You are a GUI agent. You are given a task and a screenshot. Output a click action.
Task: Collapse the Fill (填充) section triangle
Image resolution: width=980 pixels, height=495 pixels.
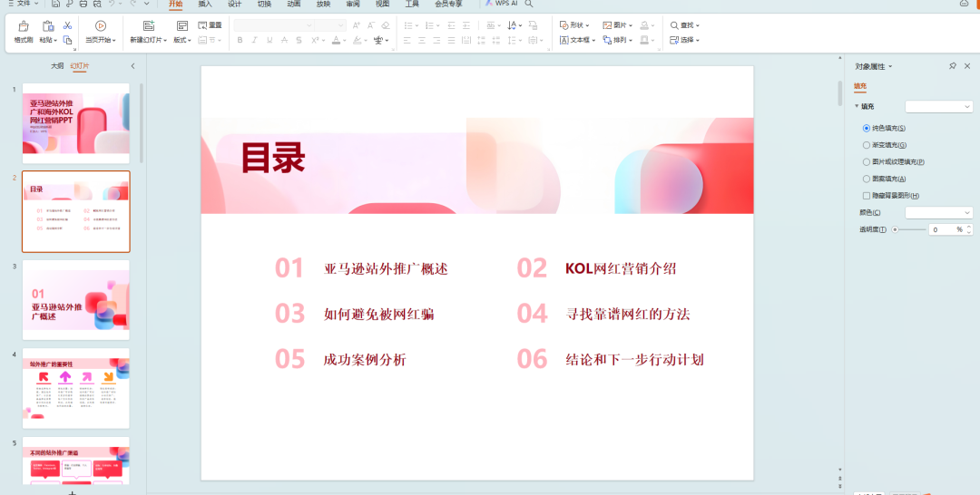857,106
